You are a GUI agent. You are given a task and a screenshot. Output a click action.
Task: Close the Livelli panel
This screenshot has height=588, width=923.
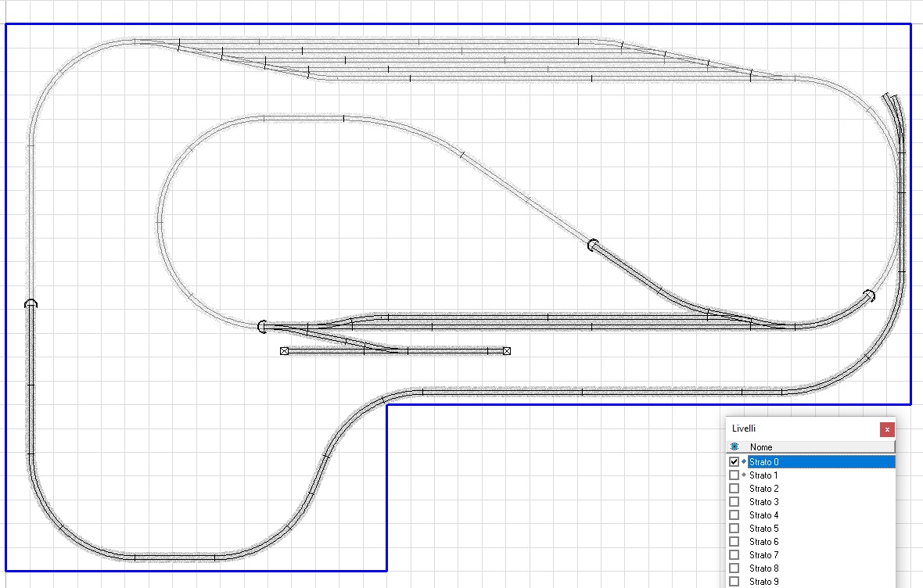click(887, 429)
